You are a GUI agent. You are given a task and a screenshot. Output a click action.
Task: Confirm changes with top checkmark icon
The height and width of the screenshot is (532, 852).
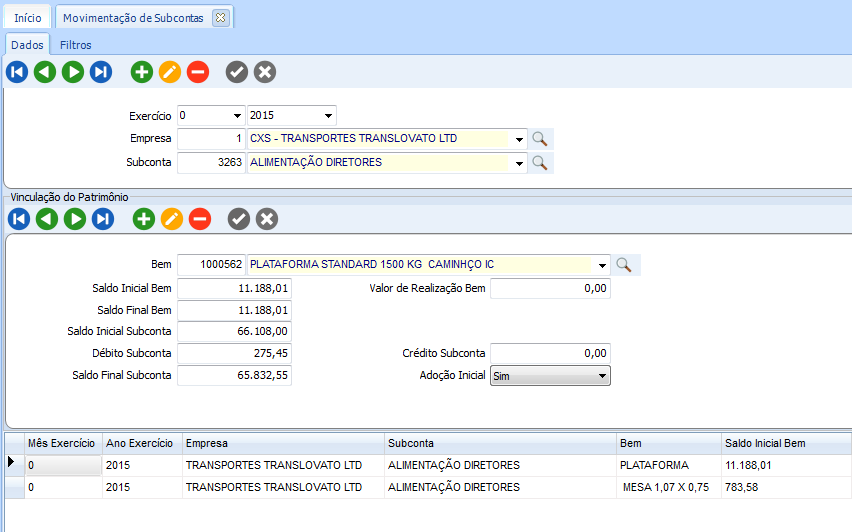click(237, 72)
